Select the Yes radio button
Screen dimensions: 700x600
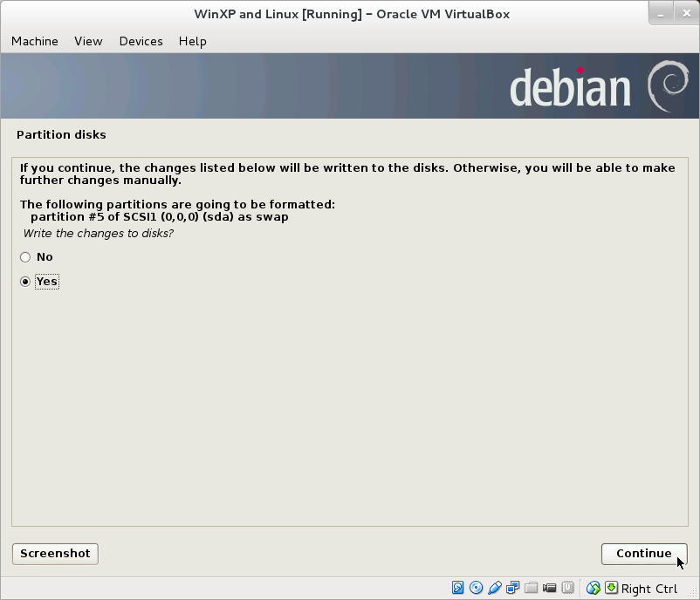pos(25,281)
